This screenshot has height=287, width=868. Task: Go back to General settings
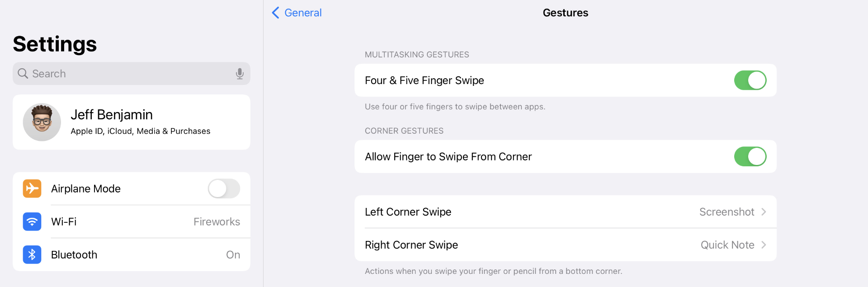(302, 13)
